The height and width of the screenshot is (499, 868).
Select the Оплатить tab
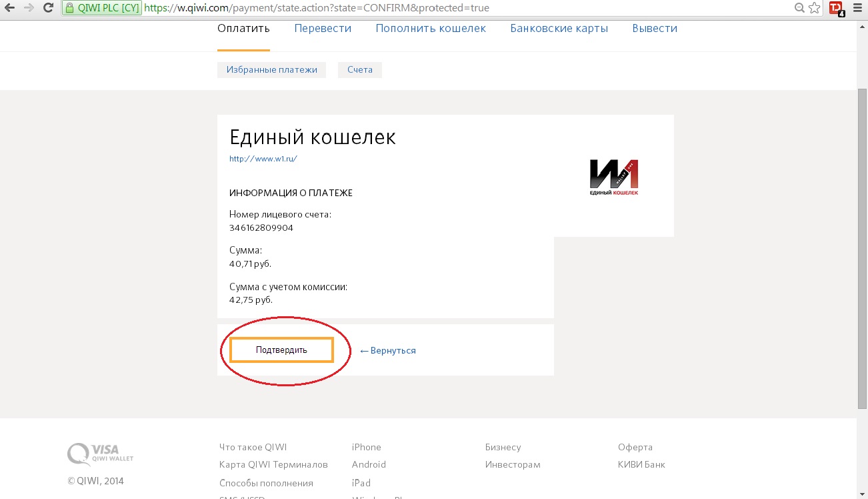pyautogui.click(x=243, y=28)
